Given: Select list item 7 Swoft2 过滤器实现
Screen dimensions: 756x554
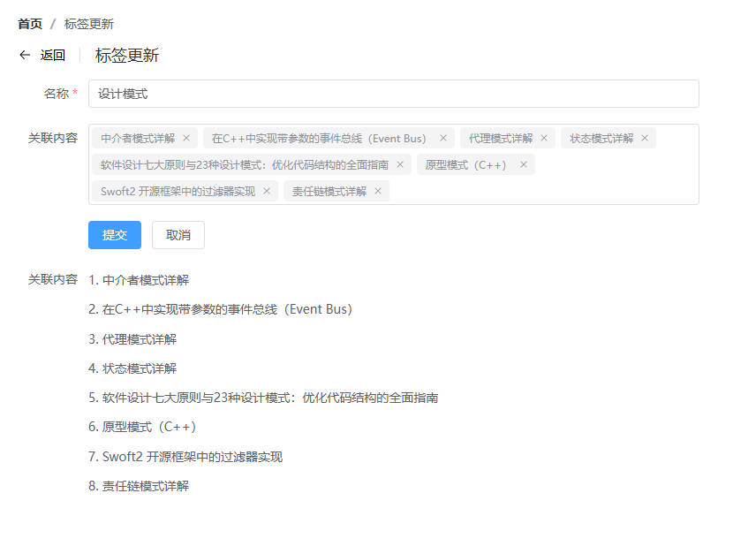Looking at the screenshot, I should [185, 457].
